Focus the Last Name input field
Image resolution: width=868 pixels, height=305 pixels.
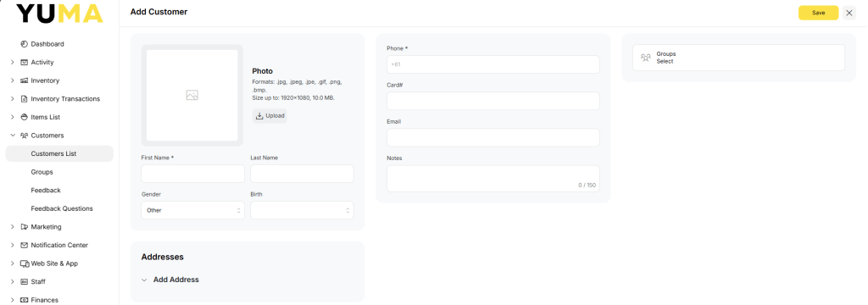[302, 174]
